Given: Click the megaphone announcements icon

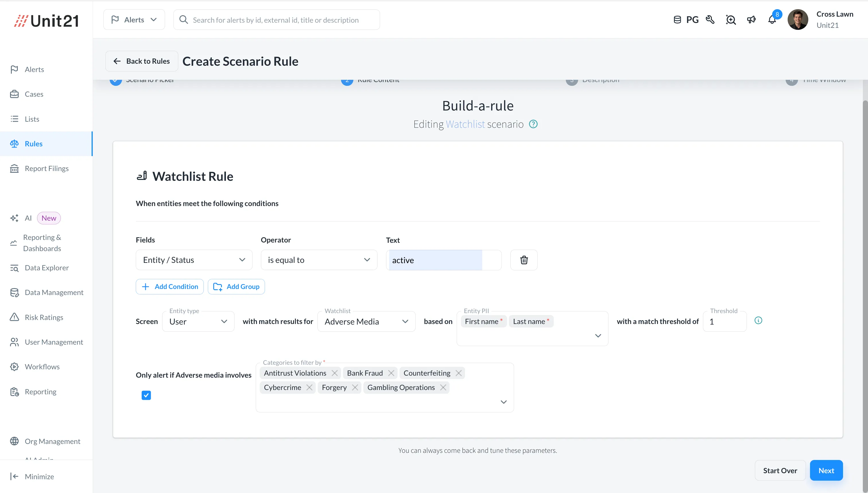Looking at the screenshot, I should [751, 20].
